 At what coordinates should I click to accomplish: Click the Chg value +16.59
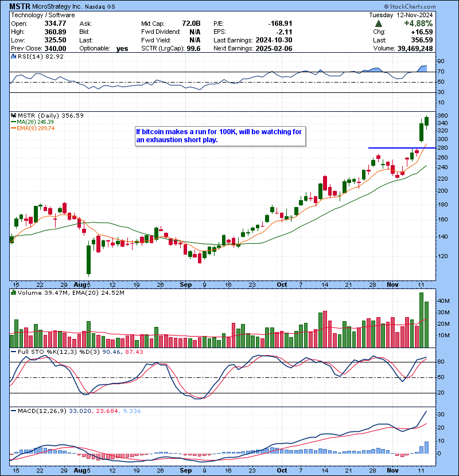coord(422,32)
